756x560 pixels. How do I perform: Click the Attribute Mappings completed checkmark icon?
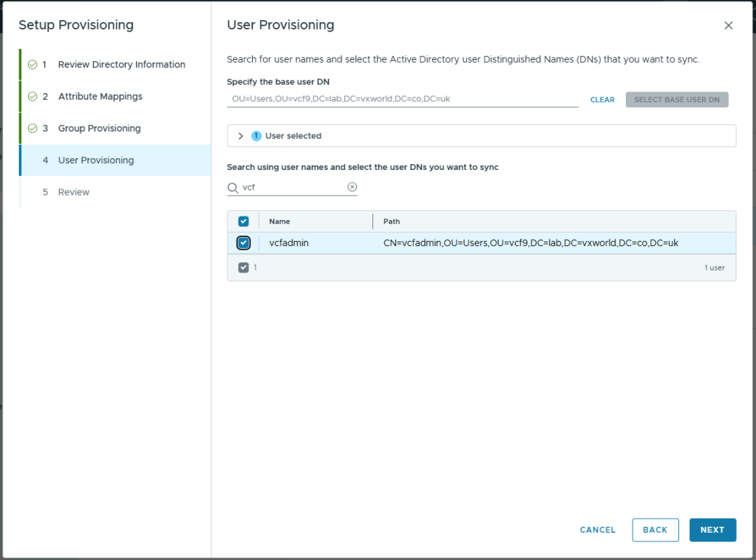point(33,97)
